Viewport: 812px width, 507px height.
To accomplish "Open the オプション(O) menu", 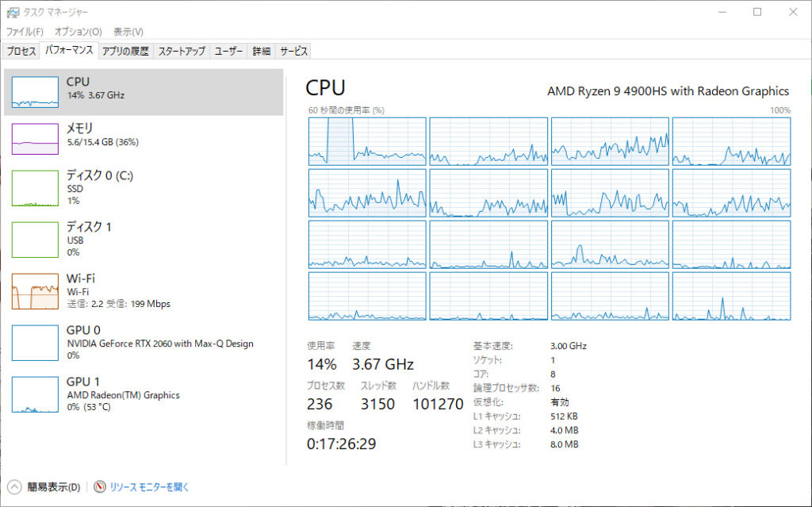I will (x=78, y=32).
